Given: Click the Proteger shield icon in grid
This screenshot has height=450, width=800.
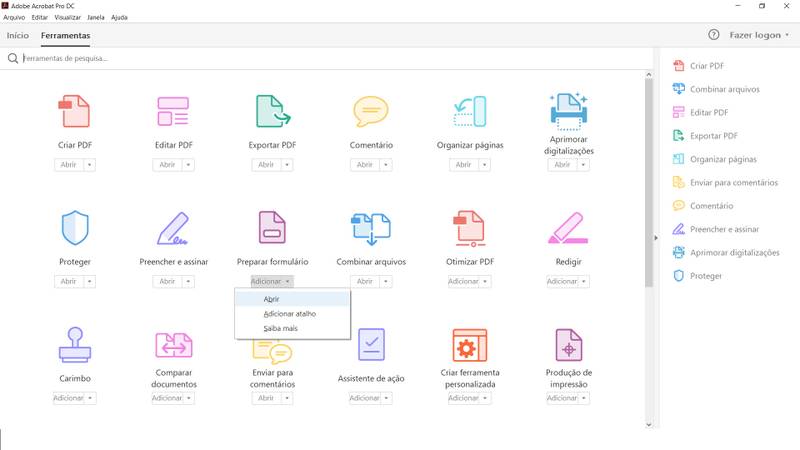Looking at the screenshot, I should (75, 228).
